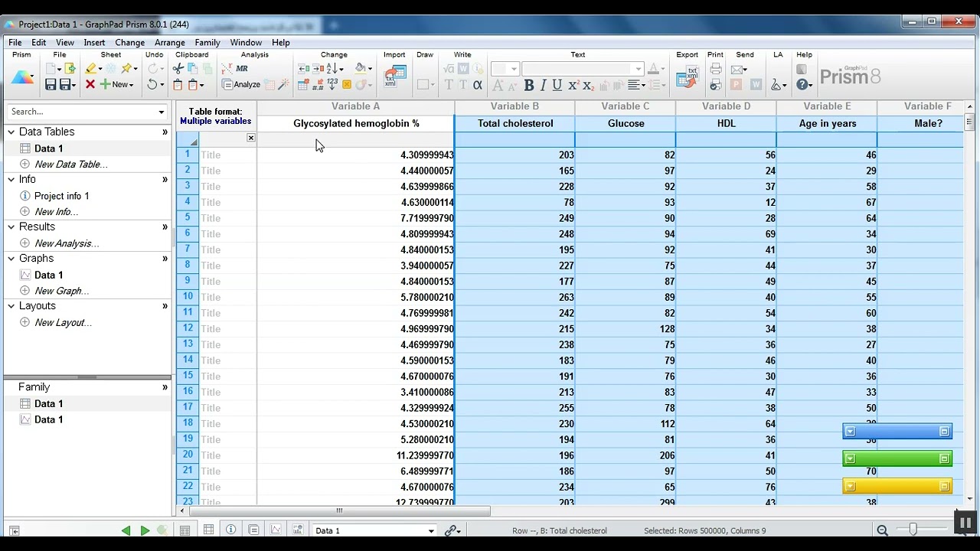Click the Glycosylated hemoglobin % column header
Image resolution: width=980 pixels, height=551 pixels.
point(356,123)
